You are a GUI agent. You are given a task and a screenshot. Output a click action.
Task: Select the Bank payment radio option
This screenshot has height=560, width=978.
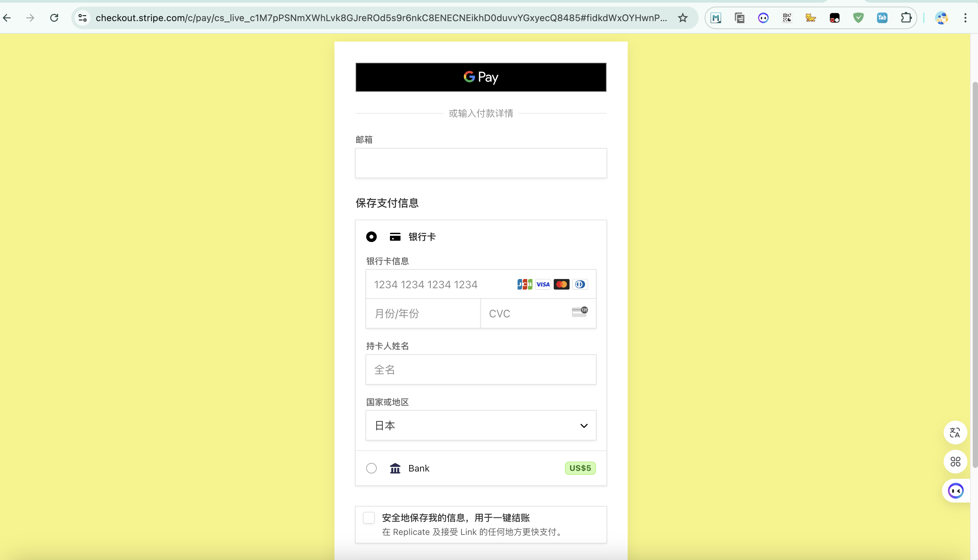coord(371,468)
